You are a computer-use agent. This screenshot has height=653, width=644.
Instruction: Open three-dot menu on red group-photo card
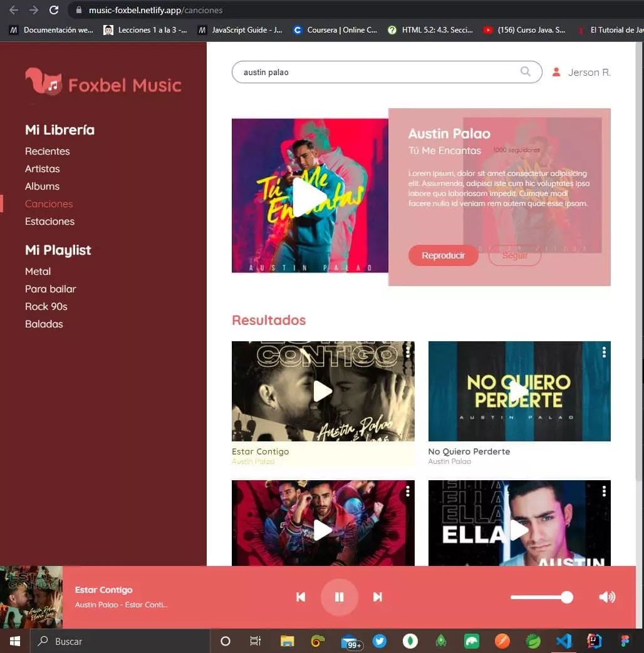(408, 491)
